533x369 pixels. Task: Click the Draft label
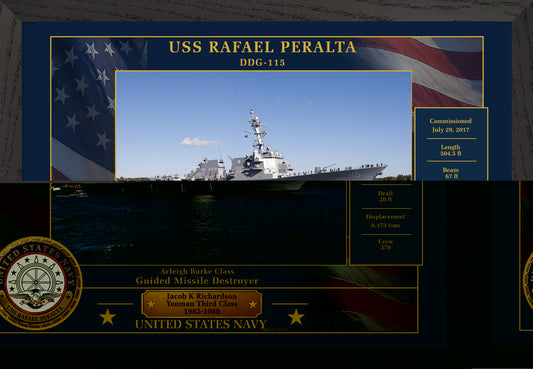(x=385, y=193)
